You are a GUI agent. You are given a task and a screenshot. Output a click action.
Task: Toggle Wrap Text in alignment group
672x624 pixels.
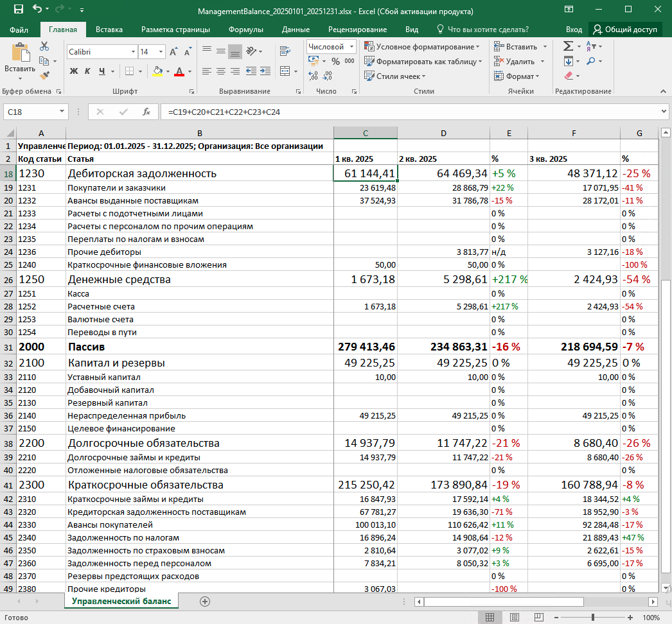pyautogui.click(x=285, y=51)
